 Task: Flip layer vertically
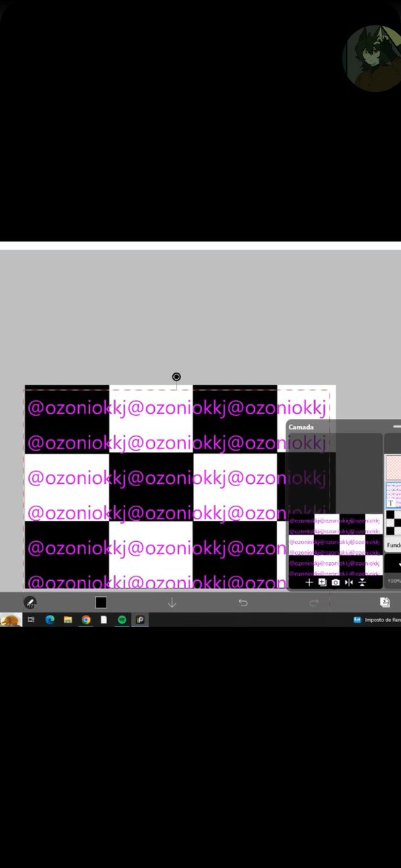362,582
